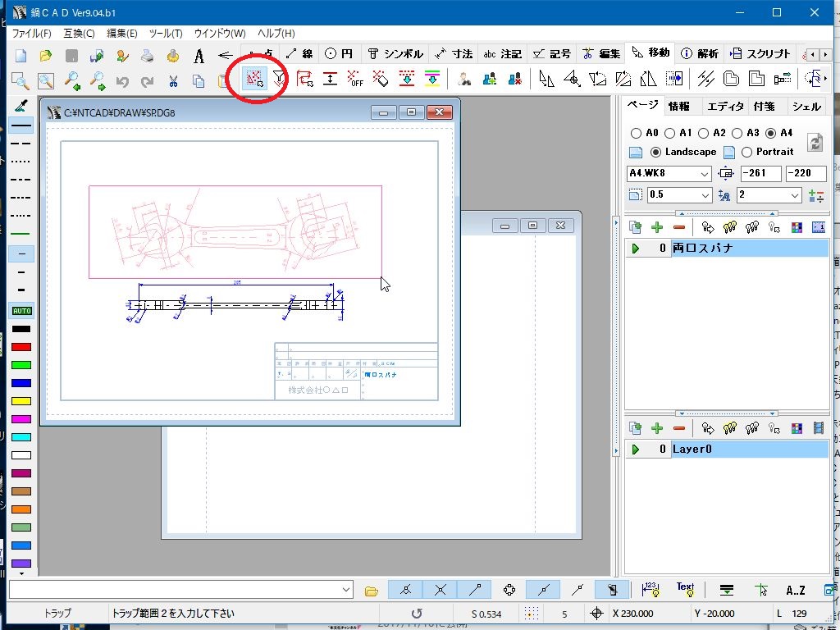This screenshot has width=840, height=630.
Task: Click the yellow folder icon beside command input
Action: (371, 591)
